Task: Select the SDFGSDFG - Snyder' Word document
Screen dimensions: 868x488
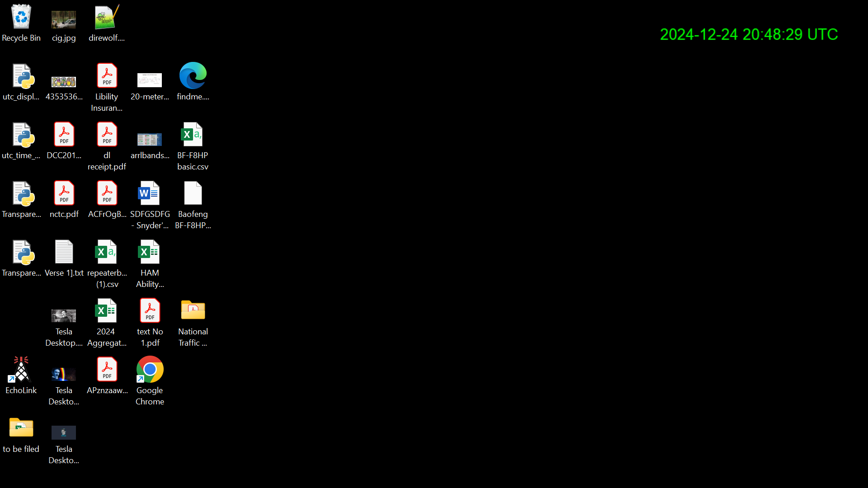Action: 150,205
